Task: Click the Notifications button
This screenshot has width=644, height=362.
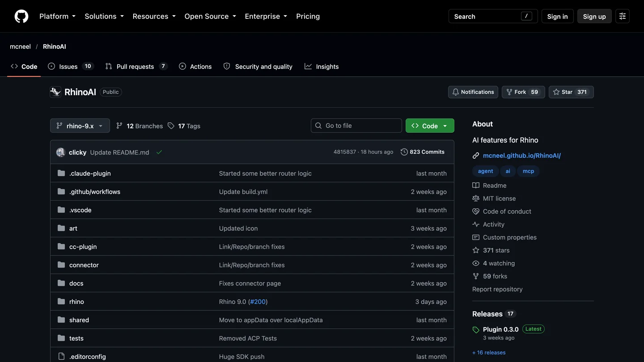Action: pos(473,92)
